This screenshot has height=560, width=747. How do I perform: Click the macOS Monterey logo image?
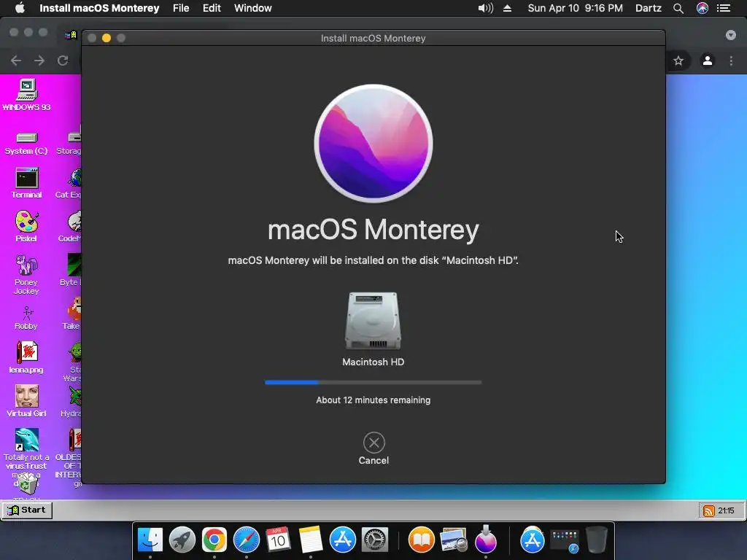[x=373, y=144]
